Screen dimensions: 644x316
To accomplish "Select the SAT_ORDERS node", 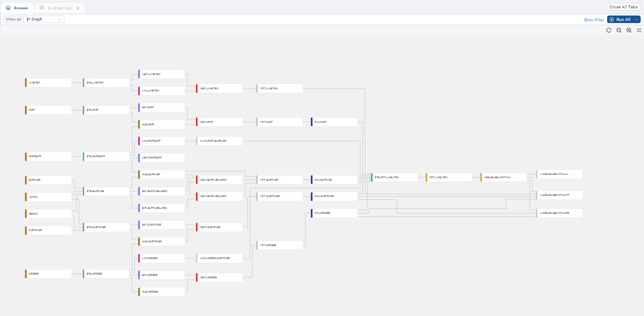I will coord(161,275).
